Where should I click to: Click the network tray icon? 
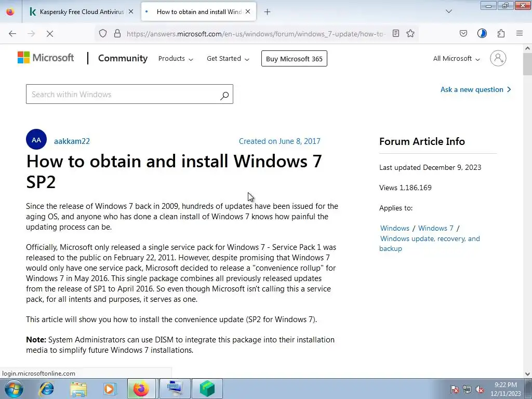[x=467, y=389]
